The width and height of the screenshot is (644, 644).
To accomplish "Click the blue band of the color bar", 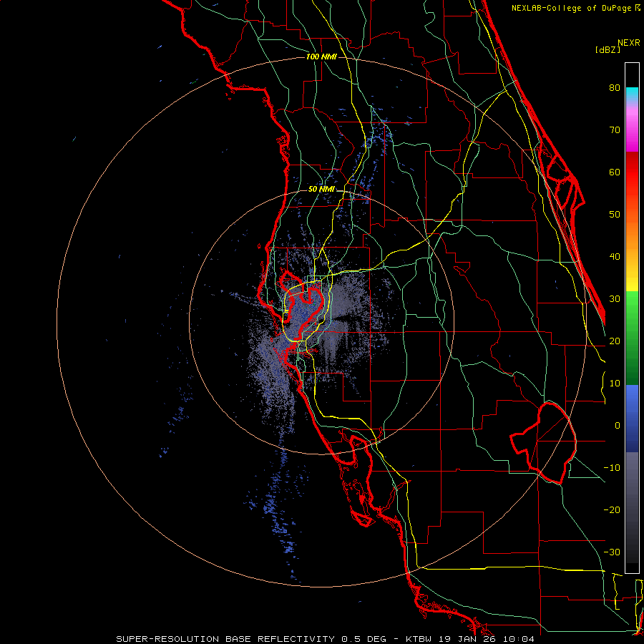I will (632, 419).
